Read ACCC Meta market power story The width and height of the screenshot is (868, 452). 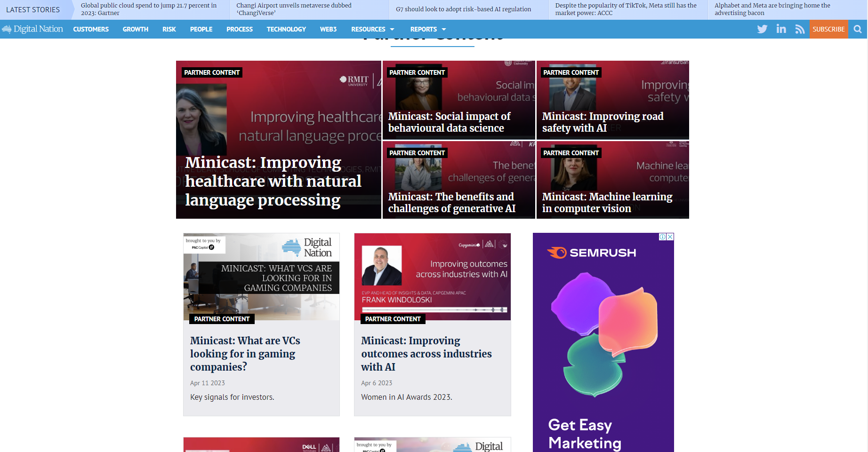pyautogui.click(x=626, y=9)
